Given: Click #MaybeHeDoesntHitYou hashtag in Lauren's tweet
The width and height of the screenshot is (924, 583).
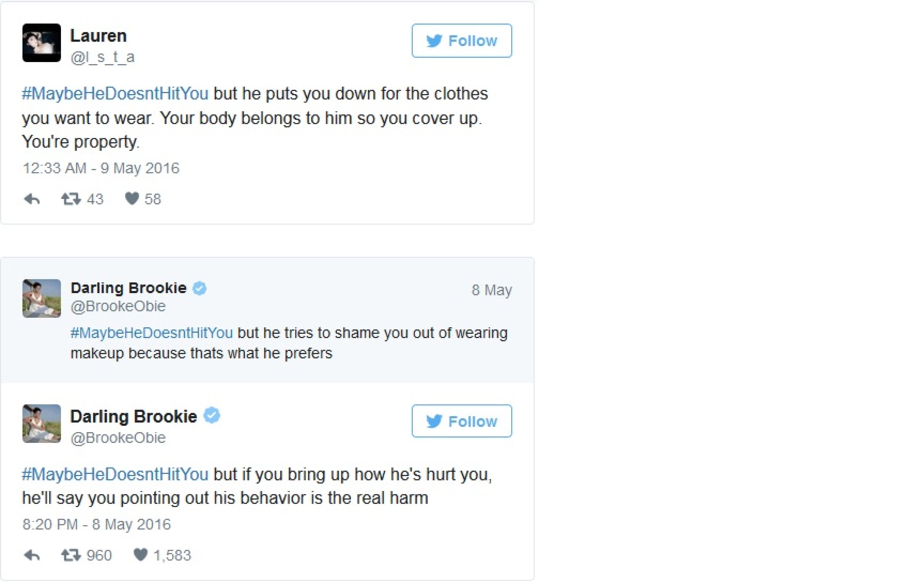Looking at the screenshot, I should pos(115,94).
